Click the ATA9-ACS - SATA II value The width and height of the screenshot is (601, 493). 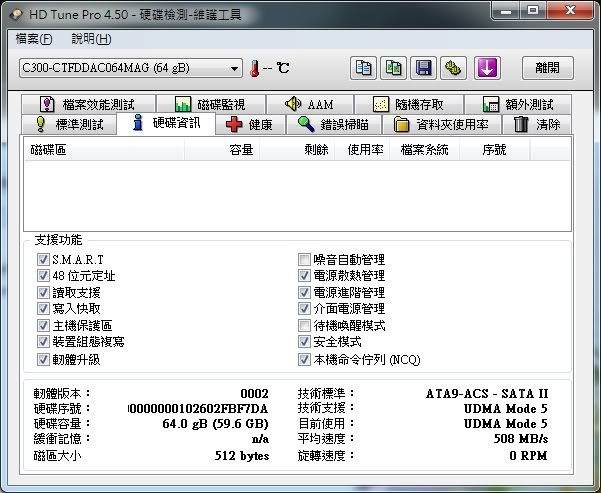[487, 394]
